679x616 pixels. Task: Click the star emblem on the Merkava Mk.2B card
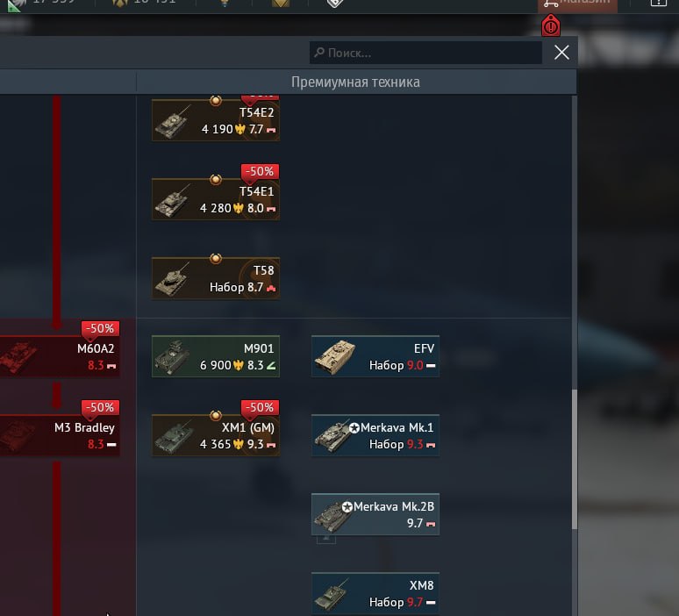click(x=347, y=507)
